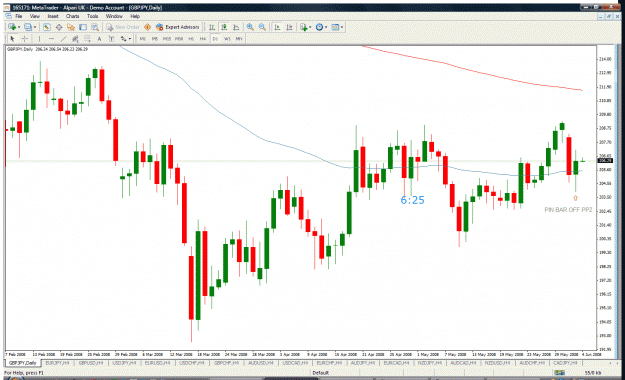Open the Terminal window icon
Image resolution: width=625 pixels, height=380 pixels.
click(x=83, y=27)
